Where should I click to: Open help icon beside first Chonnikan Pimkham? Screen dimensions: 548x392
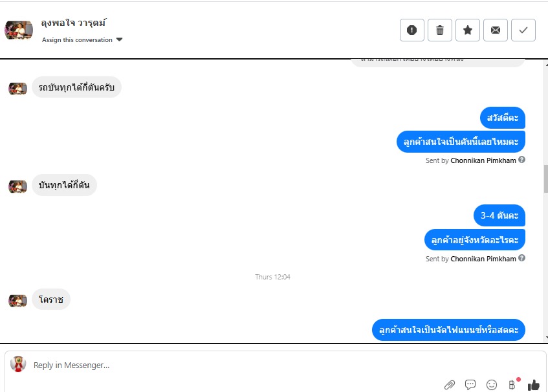point(521,160)
